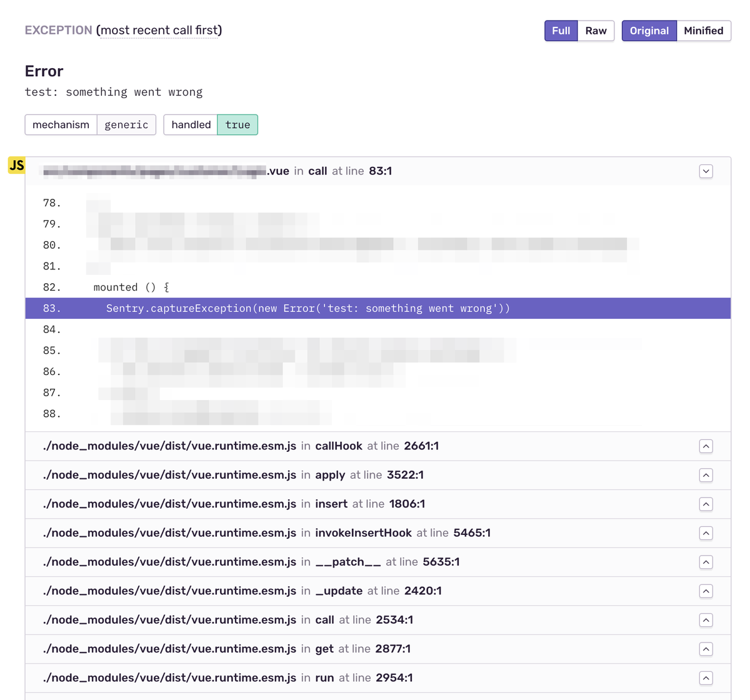
Task: Expand the get frame at line 2877
Action: [x=706, y=649]
